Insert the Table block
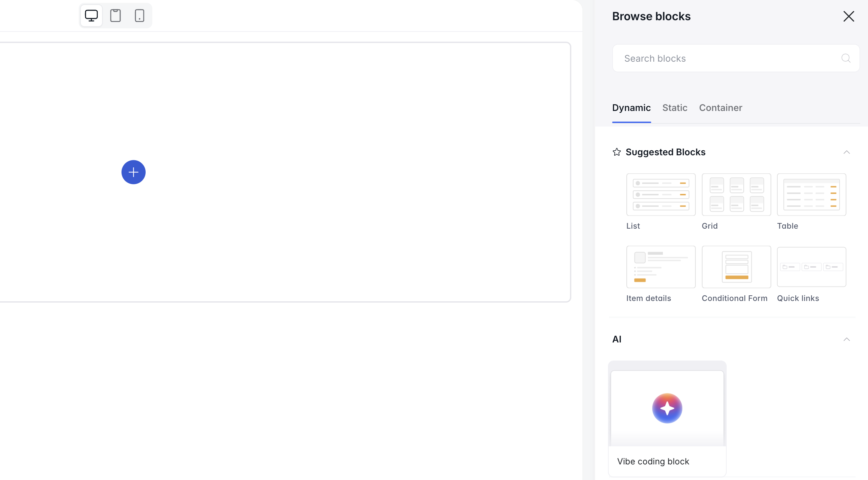Image resolution: width=868 pixels, height=480 pixels. [x=811, y=195]
